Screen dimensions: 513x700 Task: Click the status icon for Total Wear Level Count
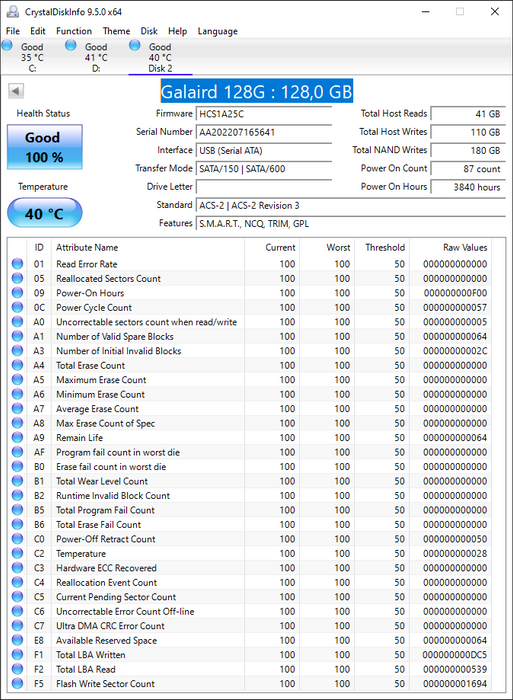click(x=17, y=481)
